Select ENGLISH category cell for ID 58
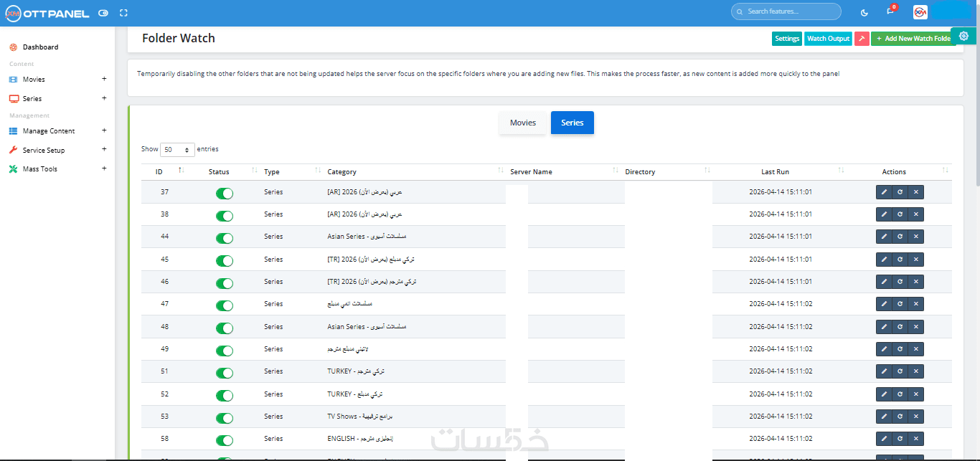 pos(360,439)
